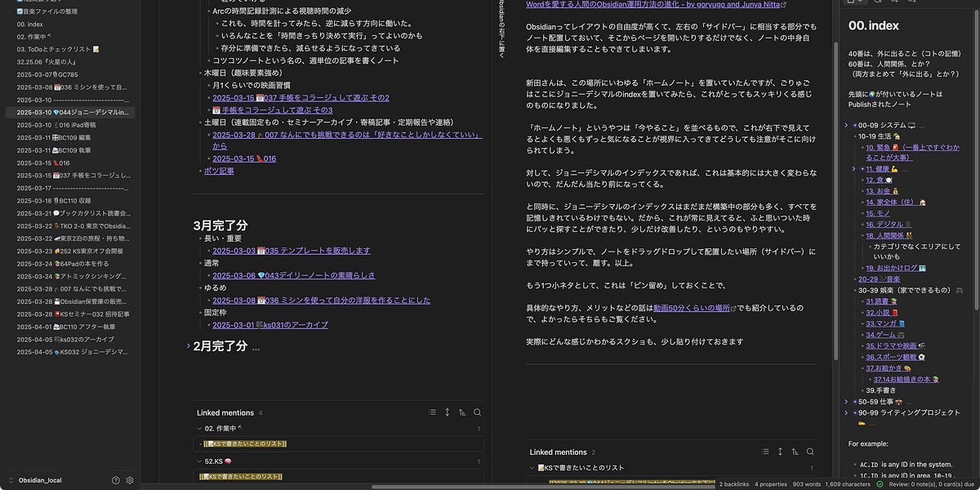This screenshot has width=980, height=490.
Task: Click the 3月完了分 heading
Action: (x=220, y=225)
